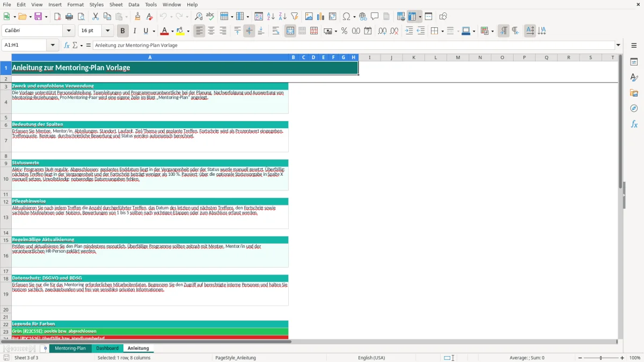The width and height of the screenshot is (644, 362).
Task: Insert a comment
Action: click(375, 17)
